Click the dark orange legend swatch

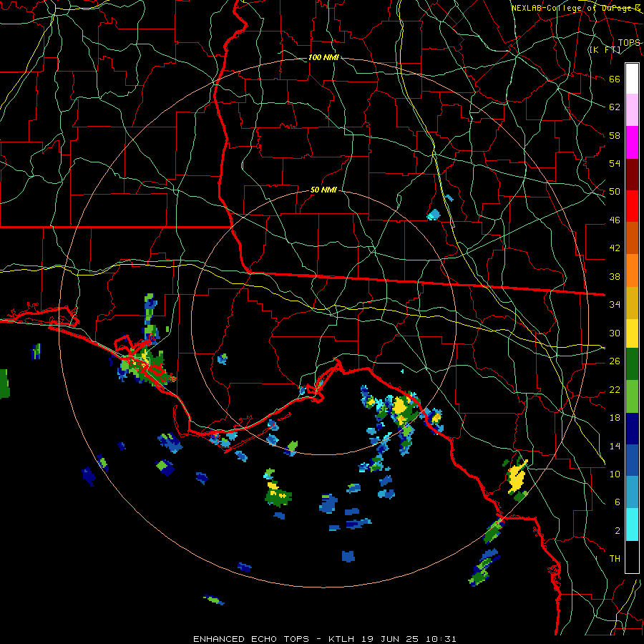point(632,238)
